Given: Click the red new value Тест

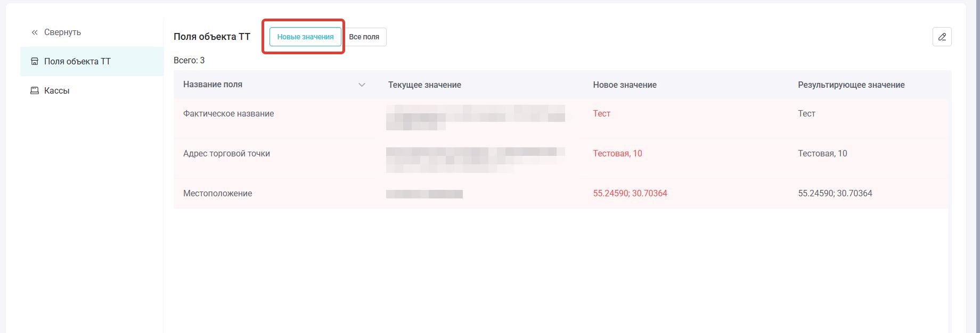Looking at the screenshot, I should [601, 114].
